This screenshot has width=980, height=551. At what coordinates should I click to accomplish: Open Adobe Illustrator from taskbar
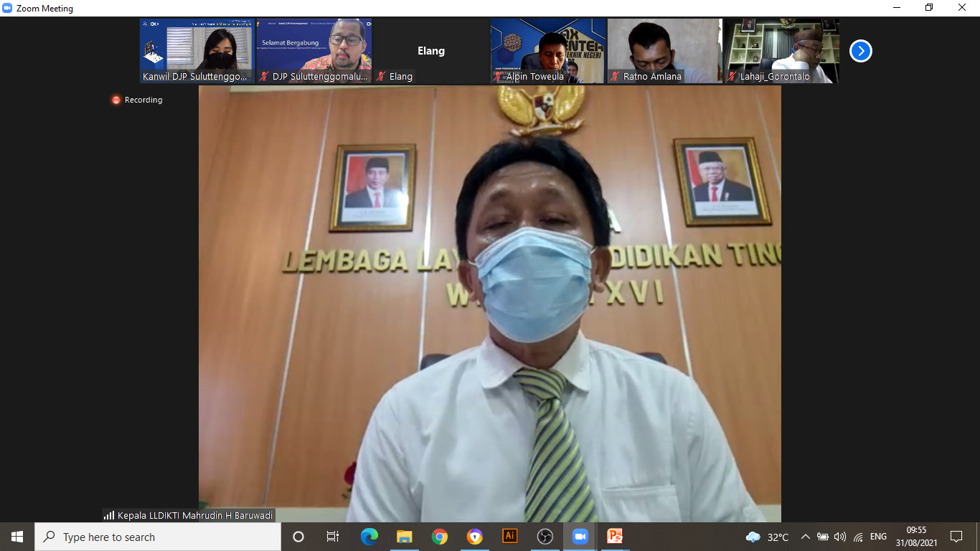509,537
